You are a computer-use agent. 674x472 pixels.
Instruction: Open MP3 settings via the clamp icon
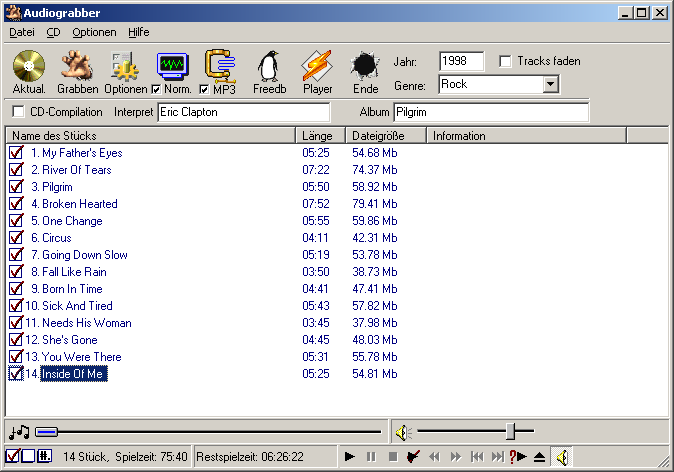pos(220,66)
